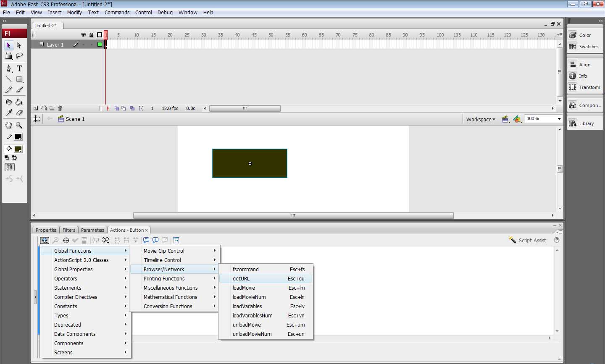
Task: Click the fill color swatch
Action: [18, 149]
